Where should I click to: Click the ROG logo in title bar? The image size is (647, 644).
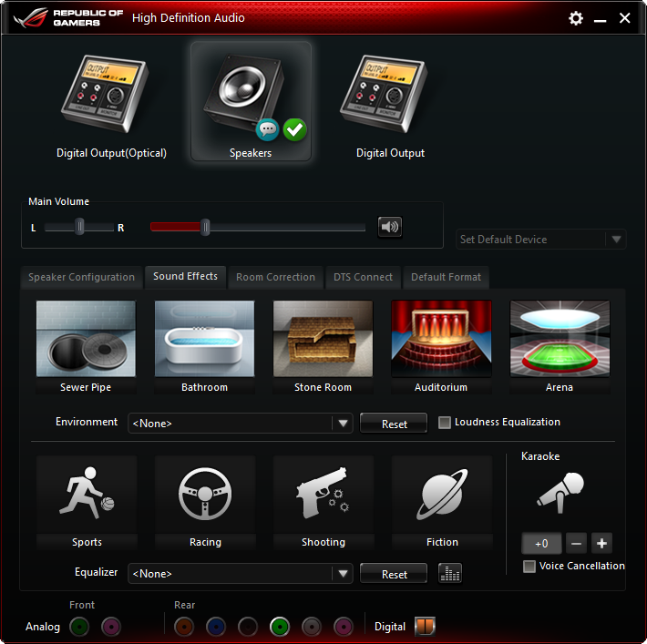click(x=31, y=17)
